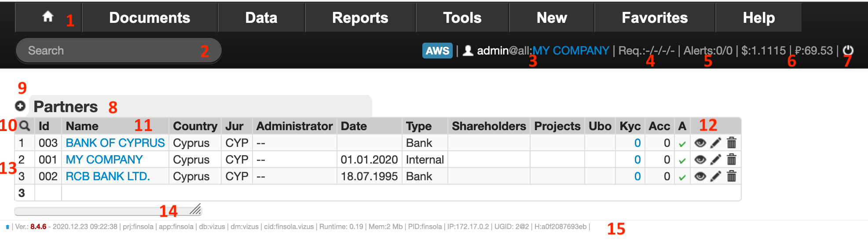
Task: Click the table search magnifier icon
Action: (25, 126)
